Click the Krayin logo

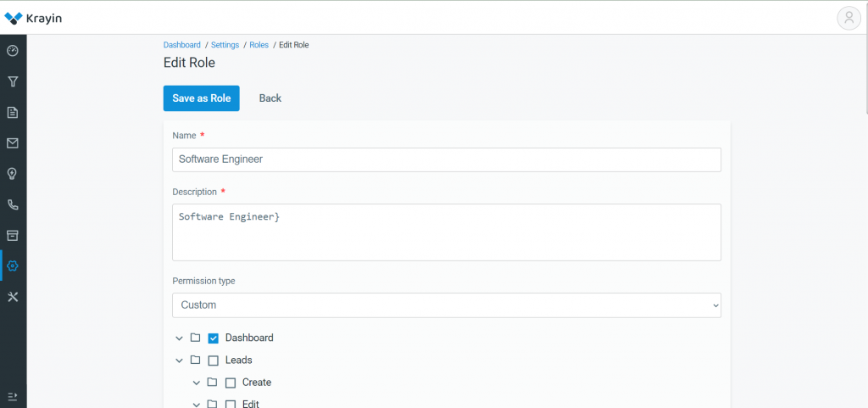[x=33, y=19]
